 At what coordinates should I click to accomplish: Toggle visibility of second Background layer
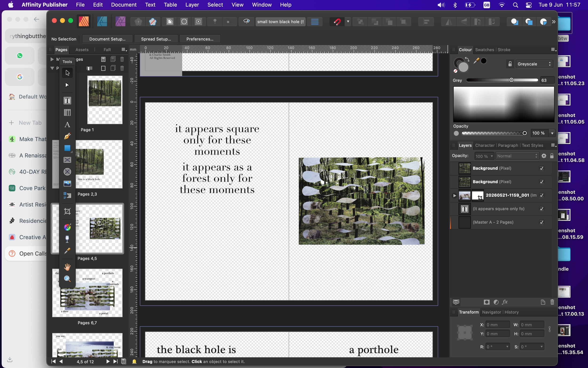pyautogui.click(x=542, y=182)
